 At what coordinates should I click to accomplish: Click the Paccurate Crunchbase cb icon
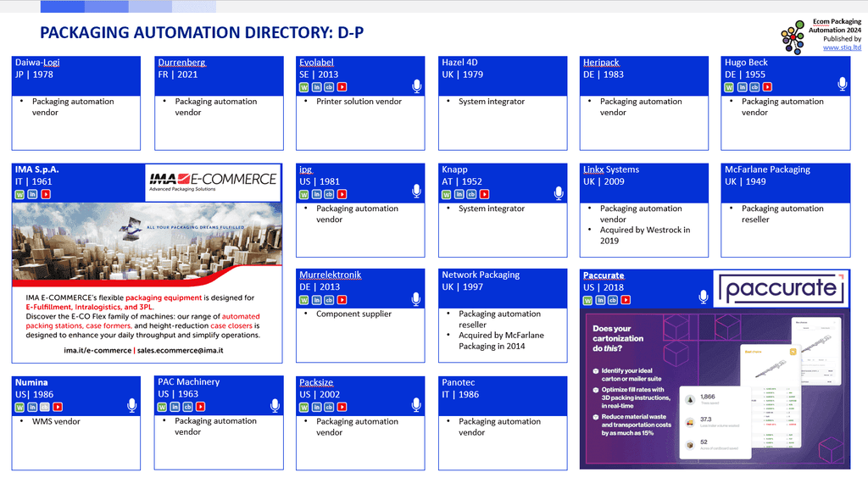pyautogui.click(x=612, y=299)
